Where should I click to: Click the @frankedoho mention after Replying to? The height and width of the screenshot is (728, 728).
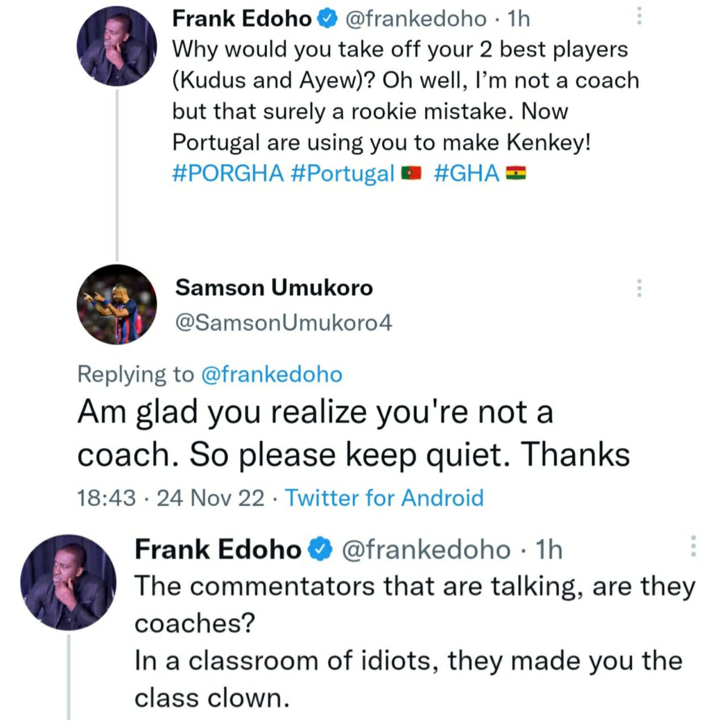[x=272, y=374]
